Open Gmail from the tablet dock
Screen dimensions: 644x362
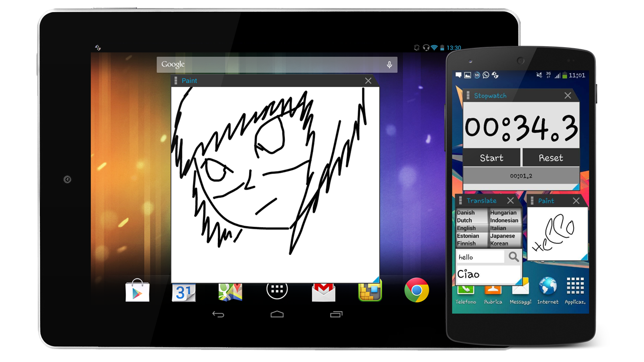324,292
